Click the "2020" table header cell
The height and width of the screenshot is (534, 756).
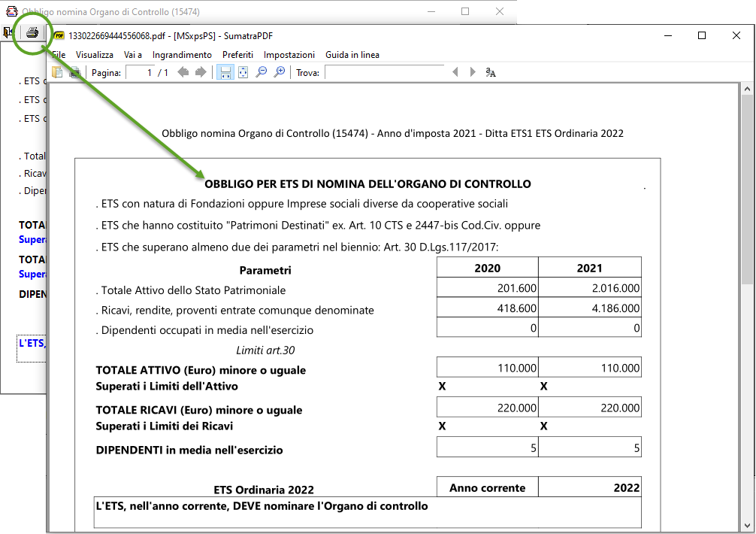tap(488, 269)
